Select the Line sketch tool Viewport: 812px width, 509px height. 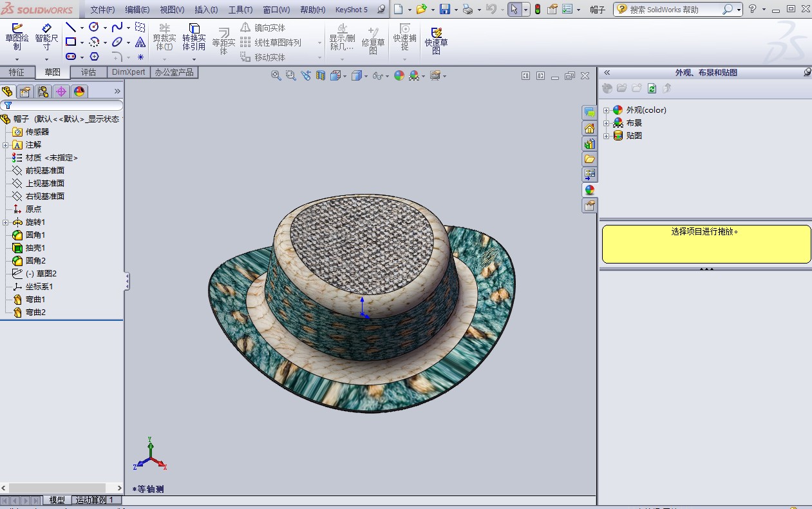[71, 27]
